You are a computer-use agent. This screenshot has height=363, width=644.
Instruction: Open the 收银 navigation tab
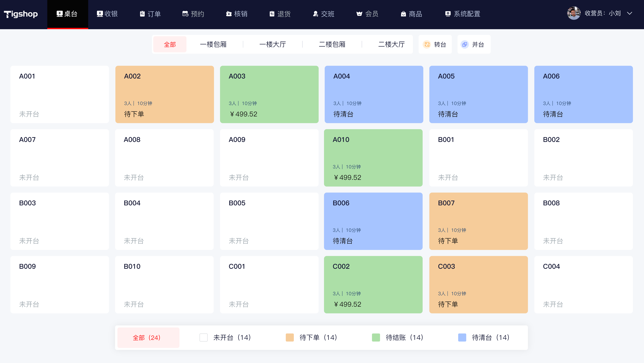coord(107,14)
